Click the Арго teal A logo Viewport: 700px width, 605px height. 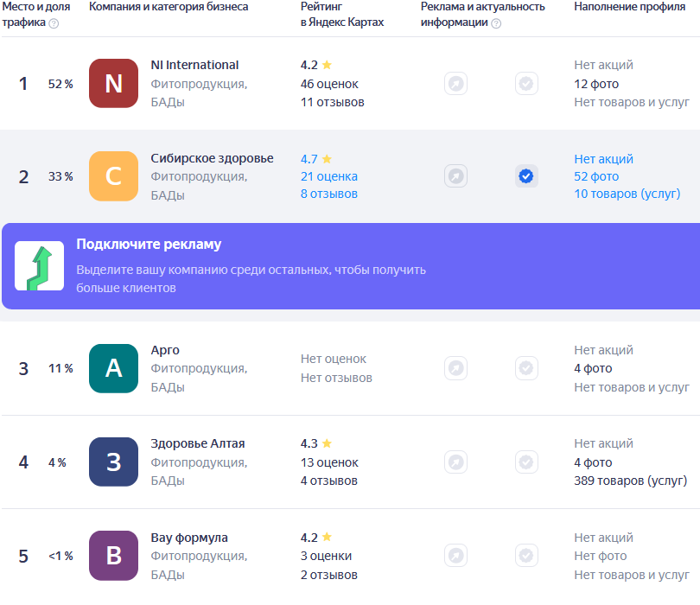pyautogui.click(x=113, y=368)
